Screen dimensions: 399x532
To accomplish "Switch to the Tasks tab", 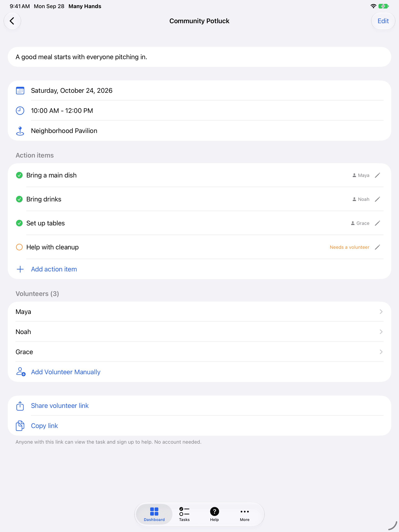I will [x=184, y=514].
